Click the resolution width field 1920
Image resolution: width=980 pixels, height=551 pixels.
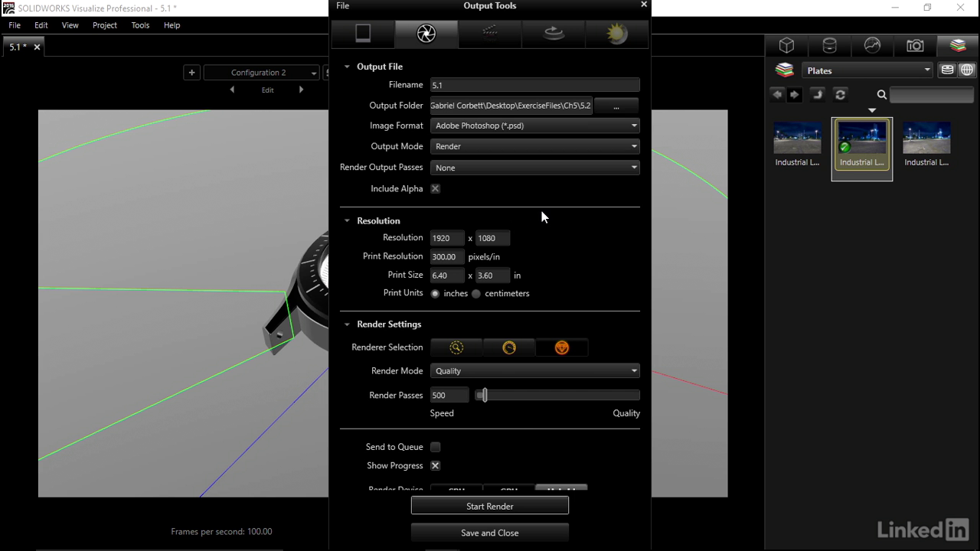pos(447,238)
